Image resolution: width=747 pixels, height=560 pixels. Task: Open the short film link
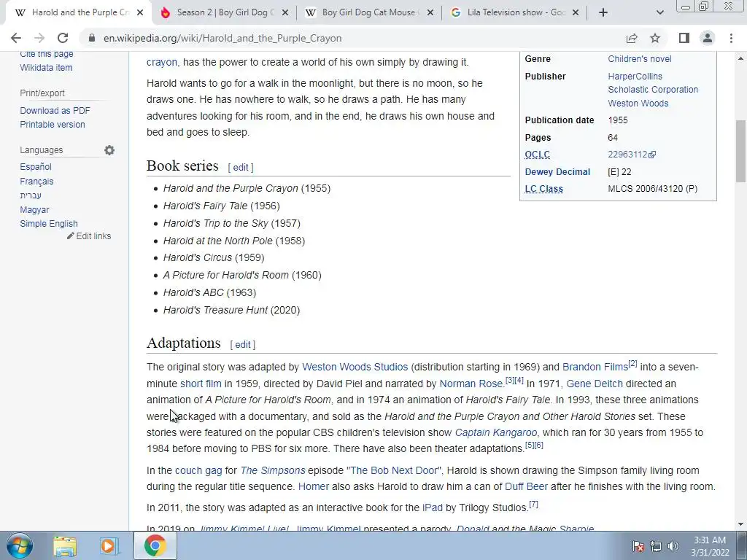coord(201,384)
